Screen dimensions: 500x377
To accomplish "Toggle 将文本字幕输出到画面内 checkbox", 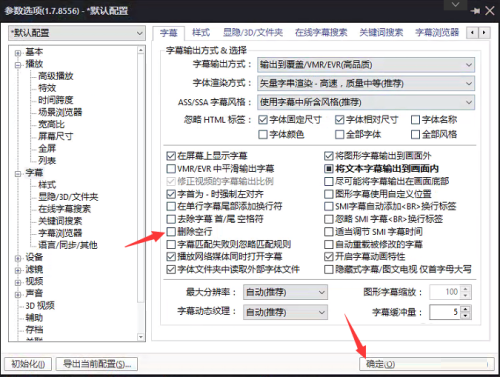I will (329, 169).
